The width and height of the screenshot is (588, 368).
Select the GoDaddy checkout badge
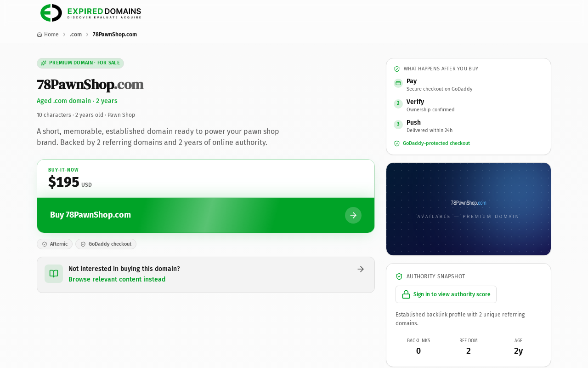point(106,244)
